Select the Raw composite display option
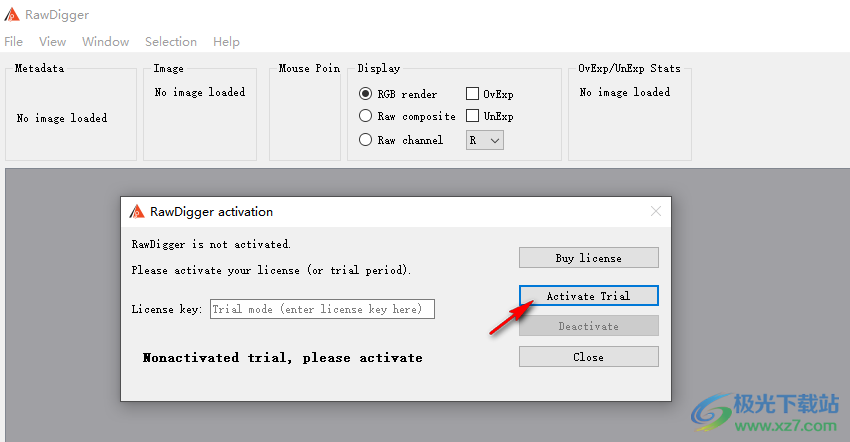 (365, 116)
